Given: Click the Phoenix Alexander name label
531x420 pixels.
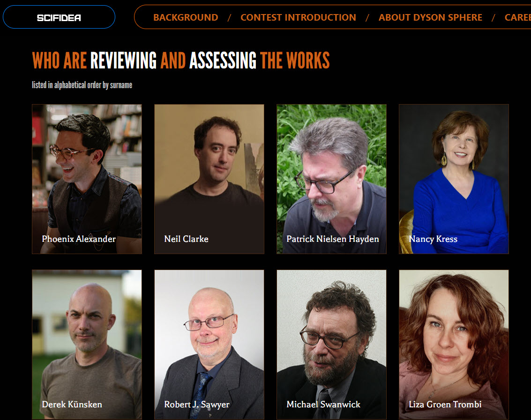Looking at the screenshot, I should tap(79, 239).
